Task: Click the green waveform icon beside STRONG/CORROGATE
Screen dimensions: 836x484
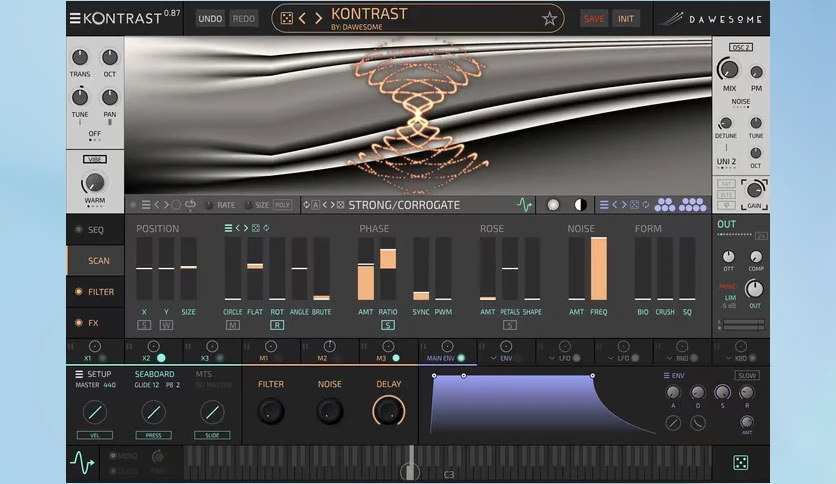Action: pyautogui.click(x=524, y=205)
